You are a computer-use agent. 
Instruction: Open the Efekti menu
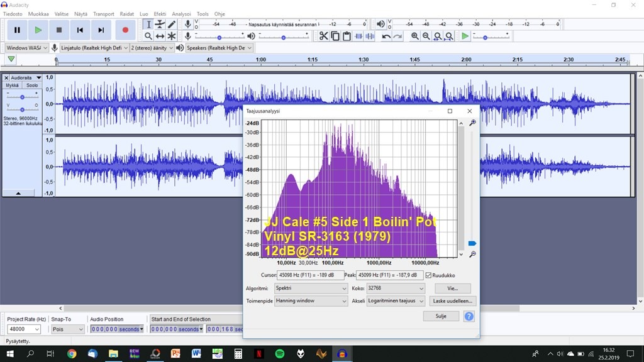point(160,14)
